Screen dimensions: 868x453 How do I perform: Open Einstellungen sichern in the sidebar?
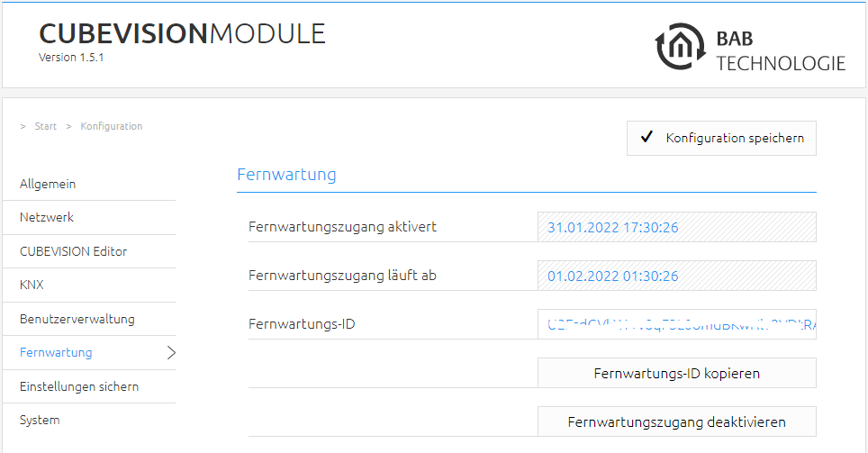(89, 386)
